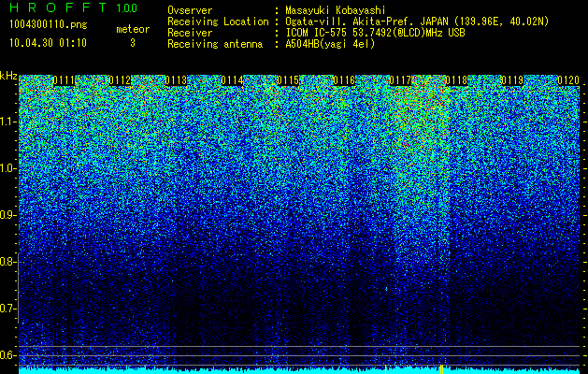The width and height of the screenshot is (588, 374).
Task: Click the 0113 time marker
Action: (x=176, y=80)
